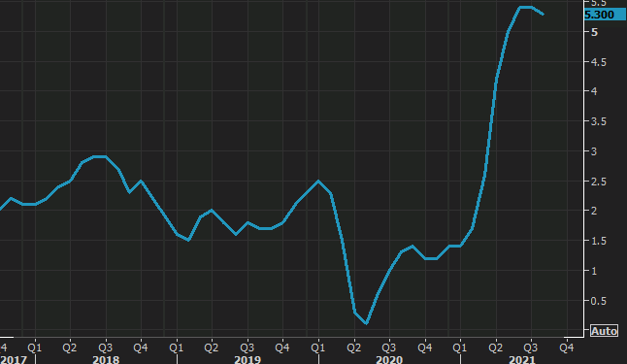This screenshot has width=627, height=364.
Task: Click the line's lowest point near 0.1
Action: tap(366, 323)
